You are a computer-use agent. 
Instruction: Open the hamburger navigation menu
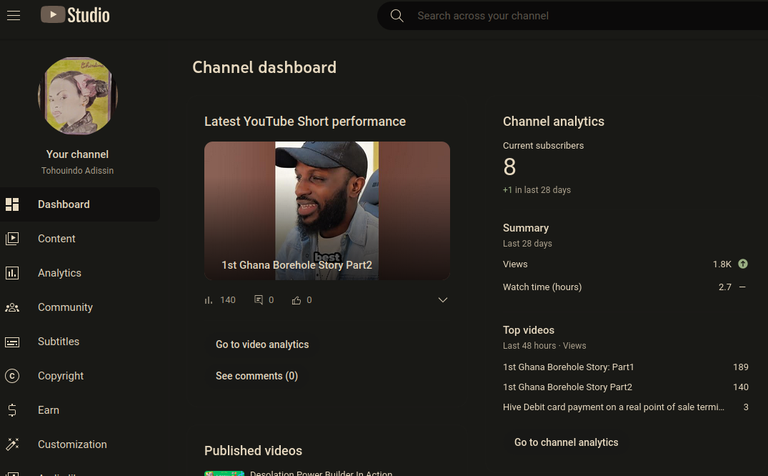tap(13, 16)
